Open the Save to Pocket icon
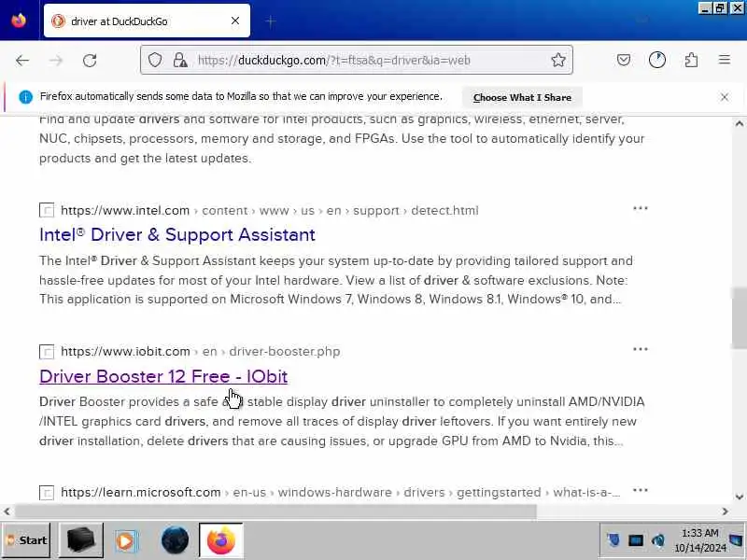Screen dimensions: 747x560 (x=624, y=60)
